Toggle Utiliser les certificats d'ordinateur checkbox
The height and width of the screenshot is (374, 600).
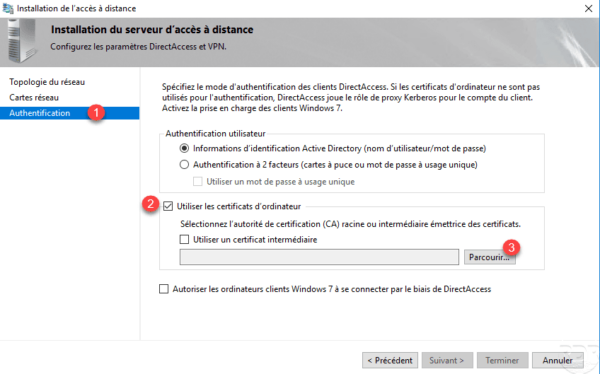point(168,206)
